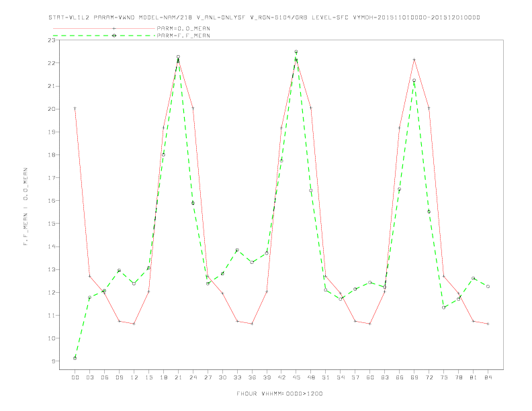Click the green circle data point at hour 21
532x411 pixels.
[x=178, y=56]
